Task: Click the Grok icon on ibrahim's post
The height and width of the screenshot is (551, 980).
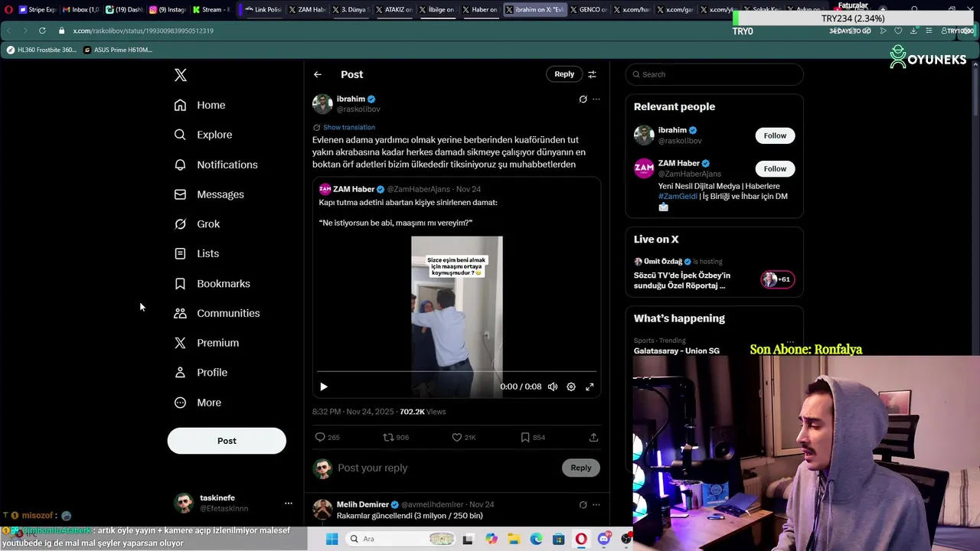Action: (x=583, y=99)
